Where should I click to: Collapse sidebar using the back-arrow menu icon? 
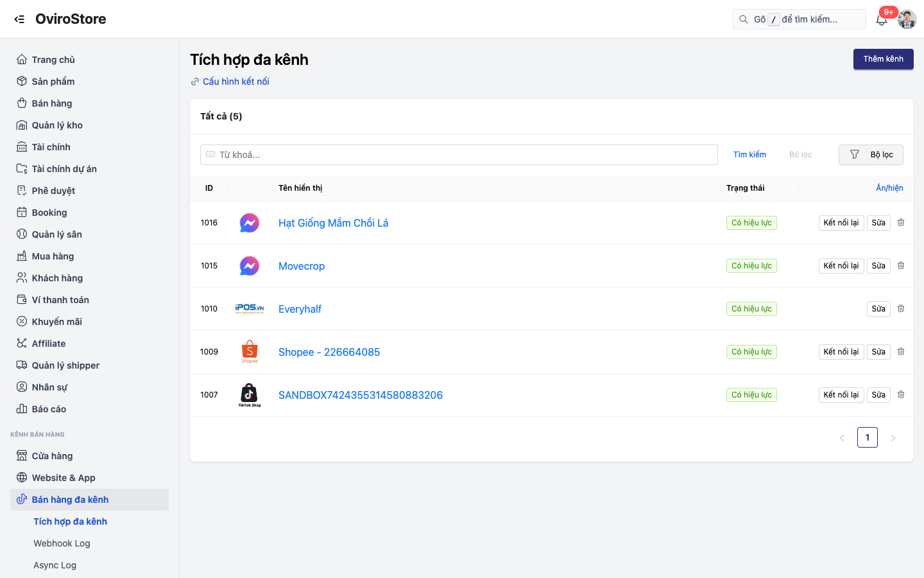19,19
